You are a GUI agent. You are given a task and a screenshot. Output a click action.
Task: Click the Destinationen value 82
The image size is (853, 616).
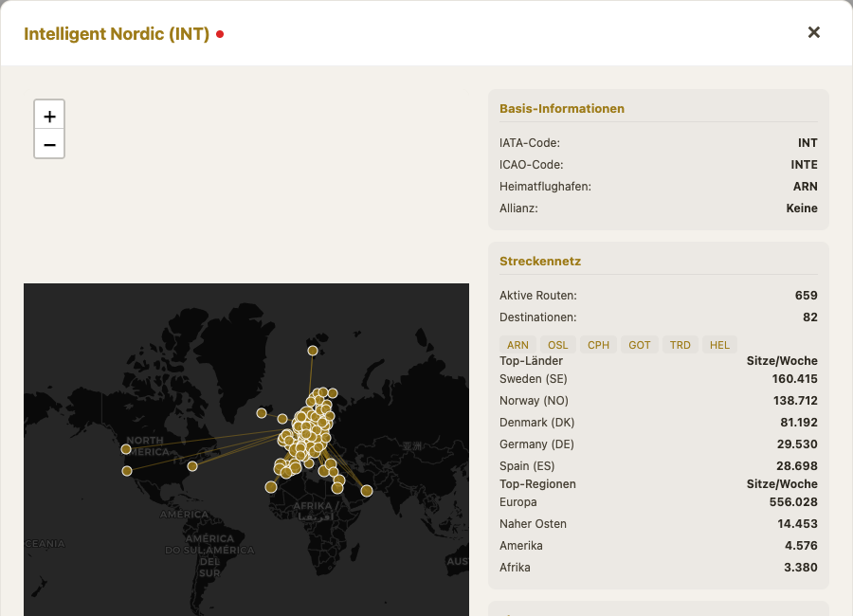(810, 317)
